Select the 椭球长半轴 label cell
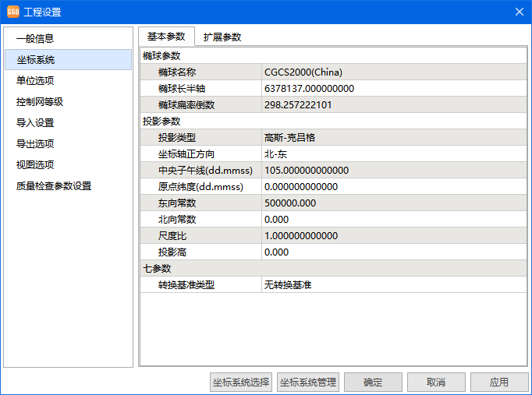 point(200,88)
